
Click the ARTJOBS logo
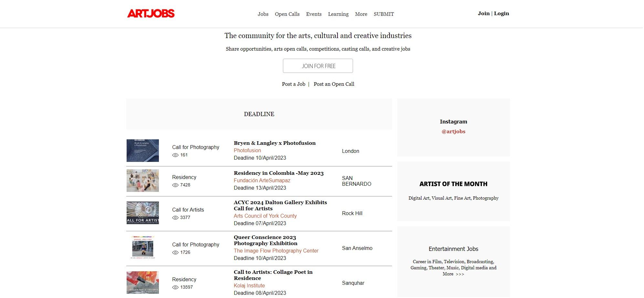(x=151, y=14)
